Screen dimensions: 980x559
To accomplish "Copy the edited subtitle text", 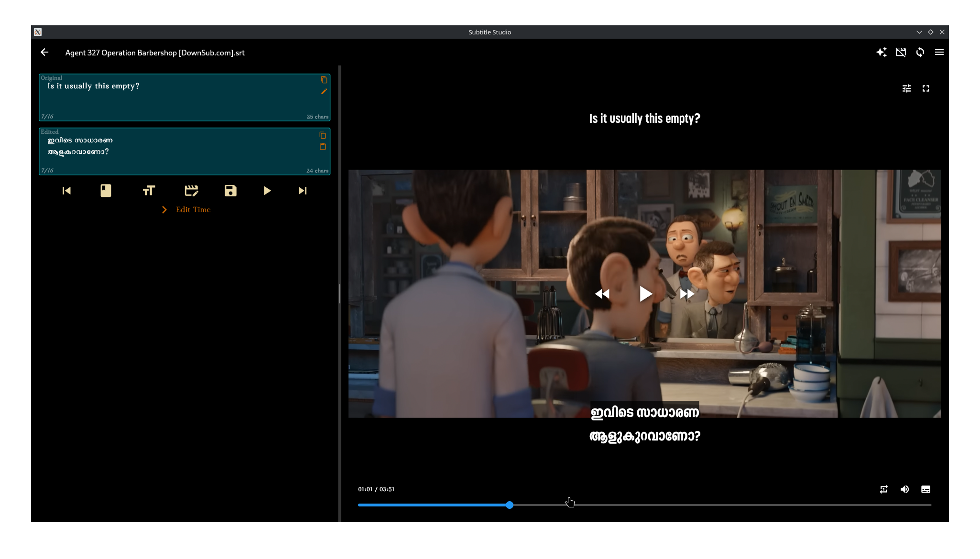I will [323, 135].
